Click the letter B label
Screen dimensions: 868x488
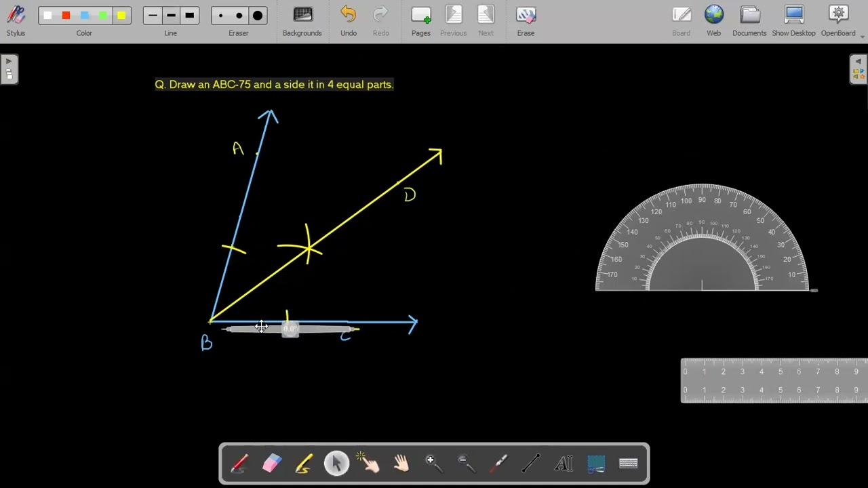point(207,344)
